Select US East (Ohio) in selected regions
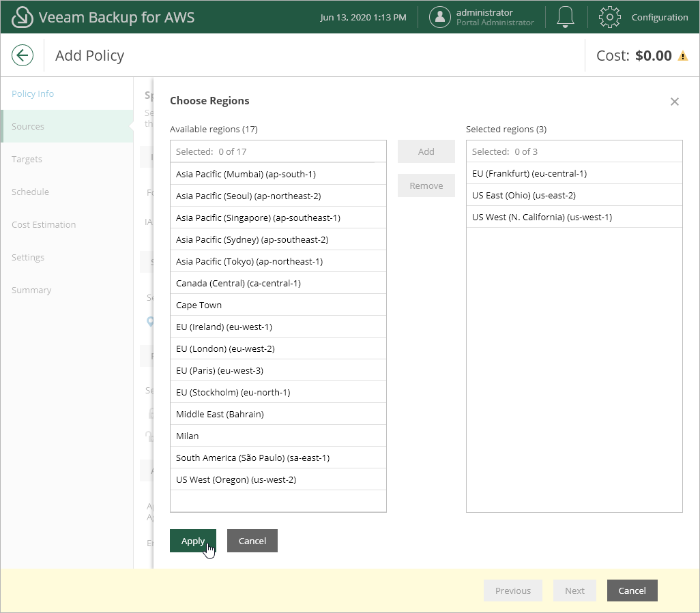The height and width of the screenshot is (613, 700). (574, 196)
